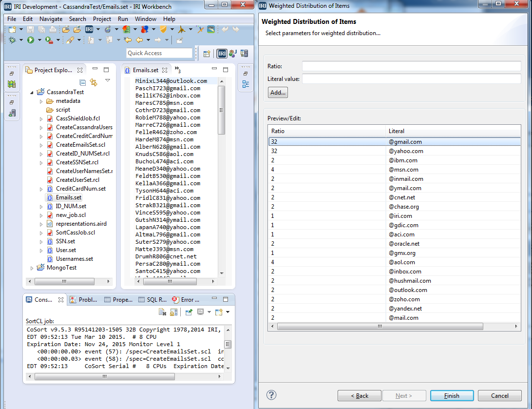Click the map icon in left sidebar
The image size is (532, 409).
[x=12, y=84]
